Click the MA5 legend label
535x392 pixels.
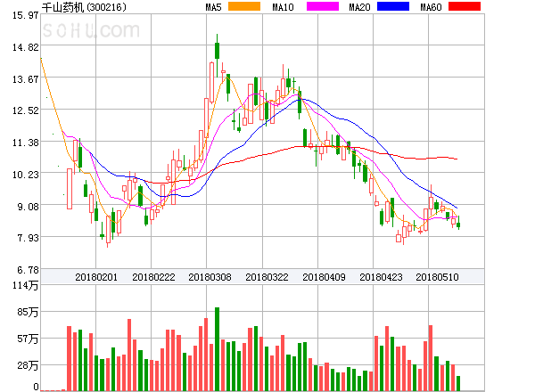pos(213,7)
